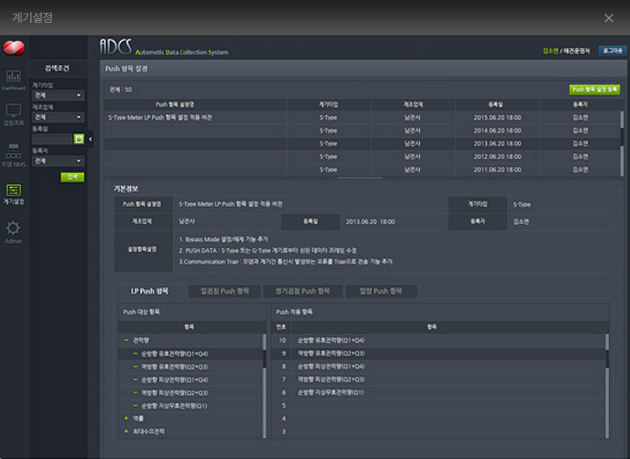The width and height of the screenshot is (630, 459).
Task: Switch to the 일검침 Push 항목 tab
Action: (x=225, y=291)
